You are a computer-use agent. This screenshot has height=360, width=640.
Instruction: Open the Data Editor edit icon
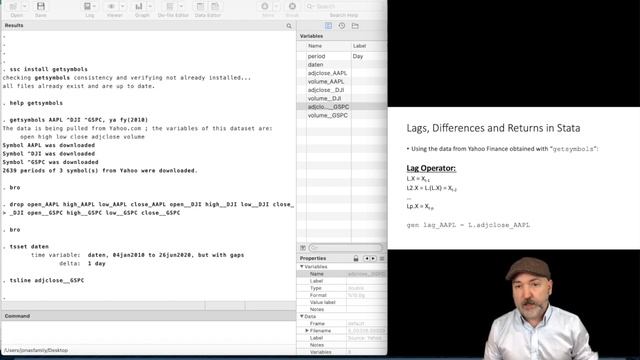coord(200,6)
